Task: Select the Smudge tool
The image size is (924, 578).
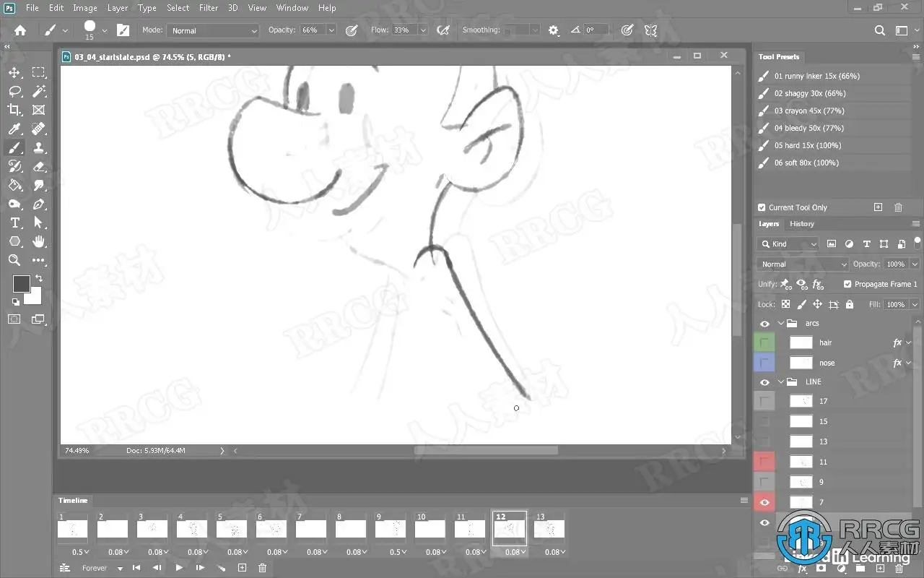Action: (39, 185)
